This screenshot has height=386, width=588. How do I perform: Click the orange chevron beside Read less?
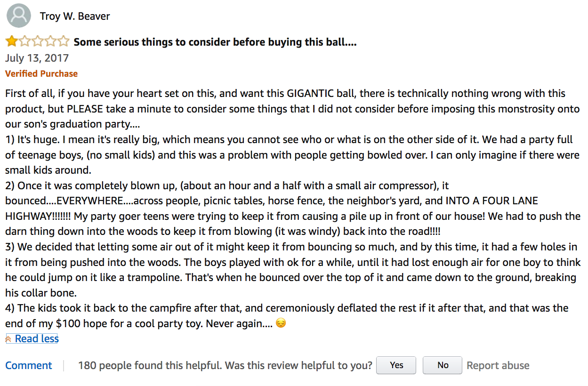click(8, 339)
